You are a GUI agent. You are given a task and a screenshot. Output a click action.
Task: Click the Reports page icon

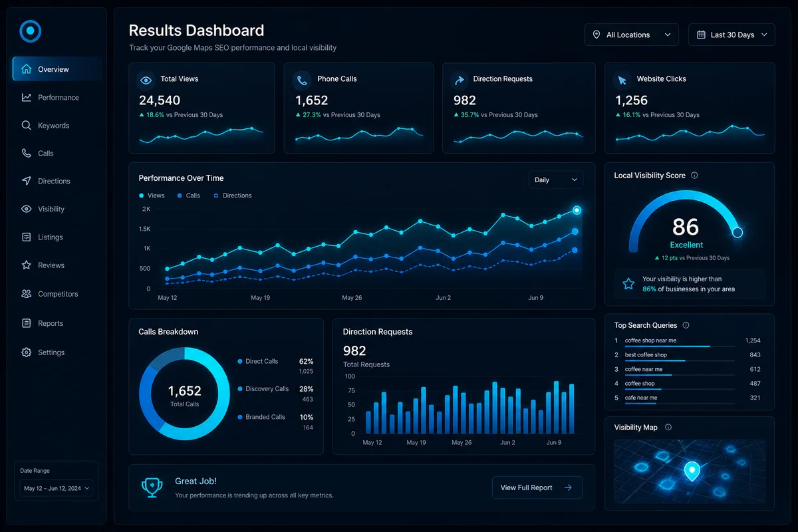tap(27, 323)
